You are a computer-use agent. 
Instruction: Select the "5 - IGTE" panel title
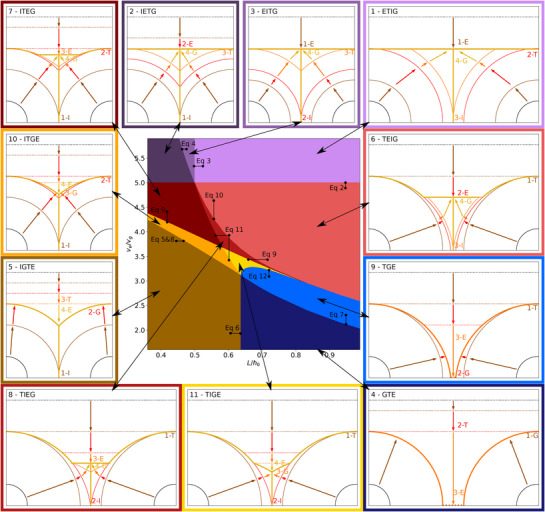pyautogui.click(x=22, y=267)
